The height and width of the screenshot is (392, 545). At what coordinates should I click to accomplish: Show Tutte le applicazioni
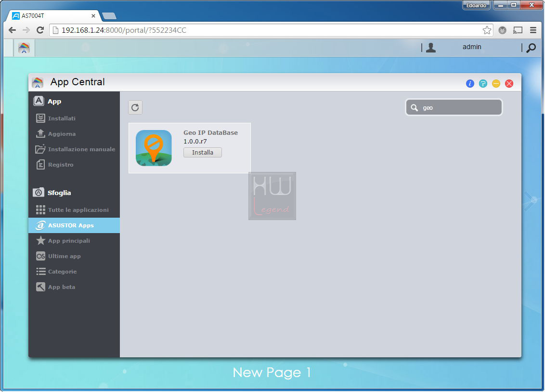(x=74, y=210)
